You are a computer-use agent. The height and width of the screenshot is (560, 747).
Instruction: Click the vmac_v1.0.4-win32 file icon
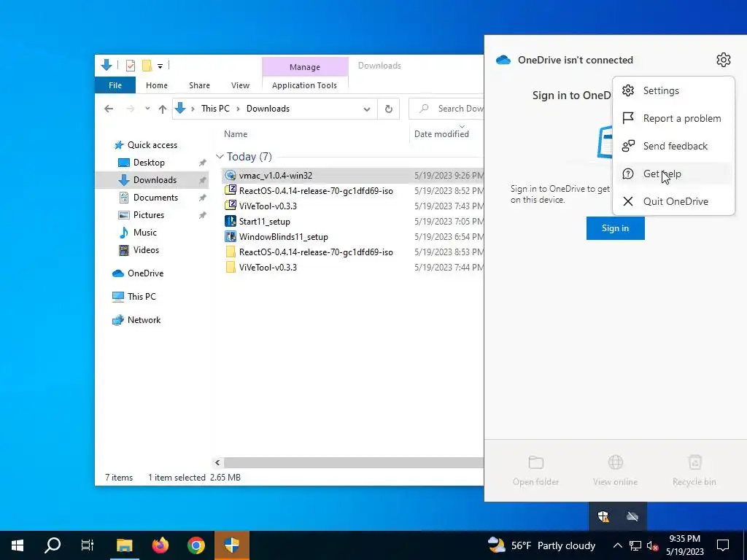click(x=231, y=175)
